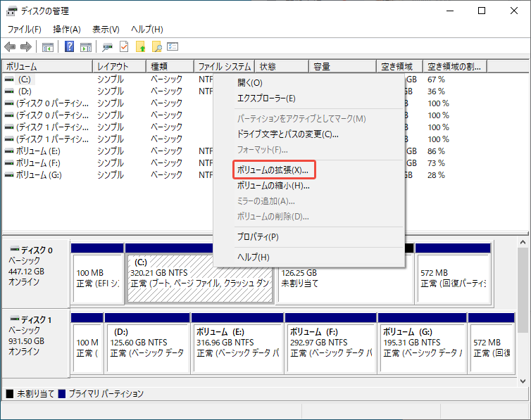
Task: Click the yellow folder with green arrow icon
Action: point(140,46)
